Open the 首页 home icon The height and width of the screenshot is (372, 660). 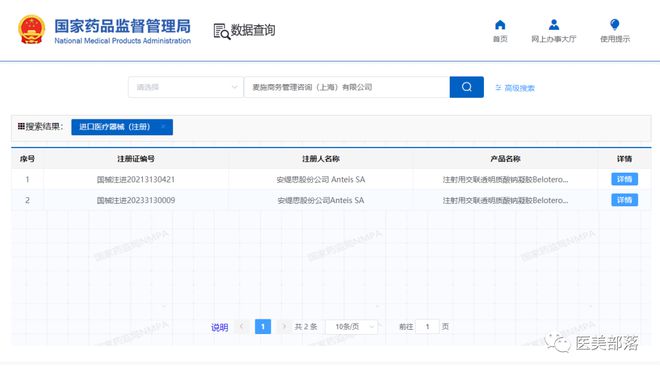coord(500,25)
